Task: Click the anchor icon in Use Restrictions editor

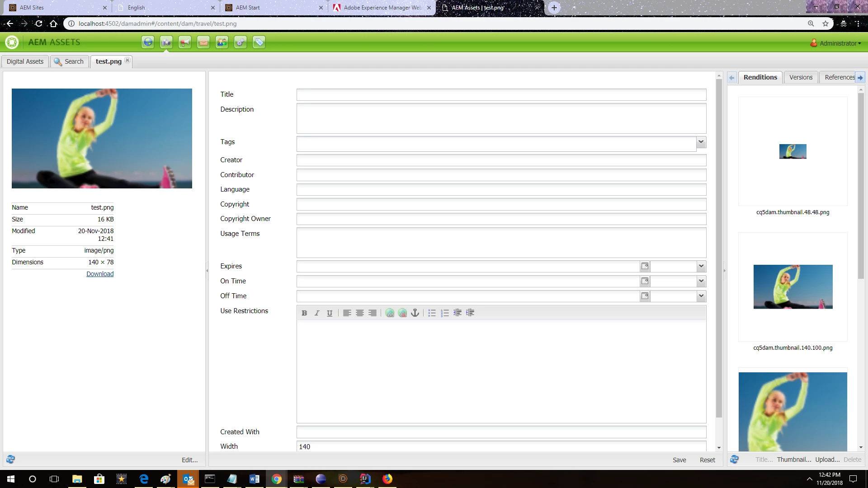Action: [x=415, y=313]
